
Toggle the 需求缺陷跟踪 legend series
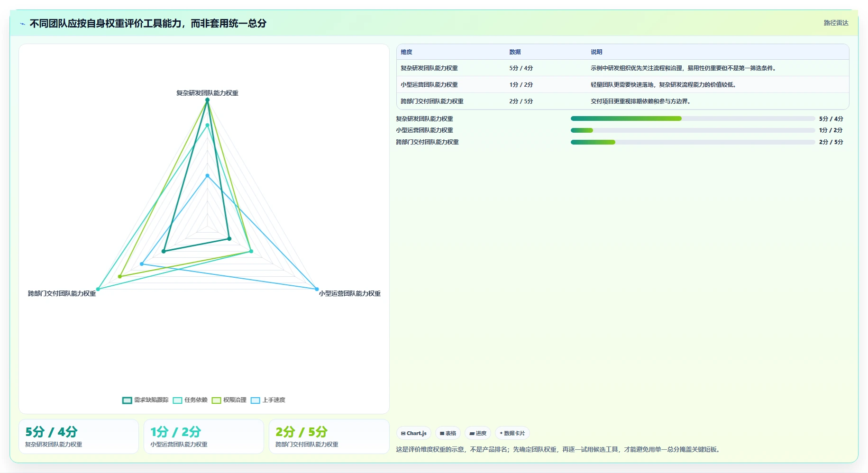click(x=146, y=400)
